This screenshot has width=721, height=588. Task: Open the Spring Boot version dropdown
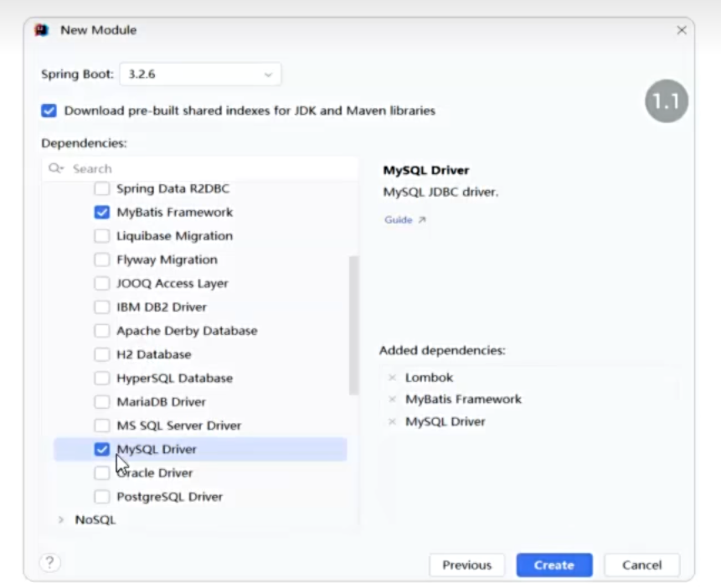(200, 75)
